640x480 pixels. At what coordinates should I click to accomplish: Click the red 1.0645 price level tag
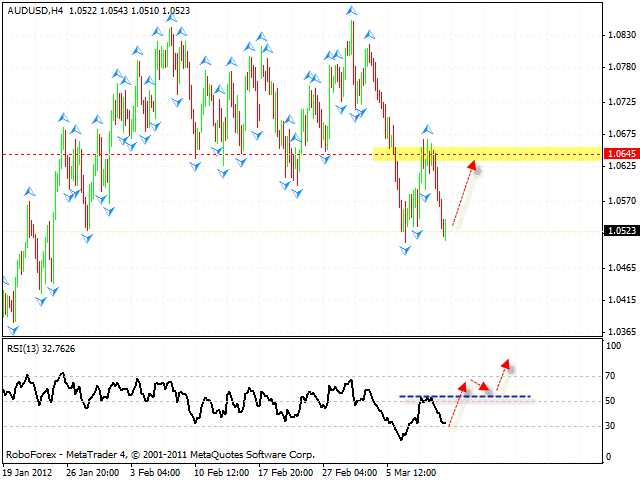click(621, 154)
